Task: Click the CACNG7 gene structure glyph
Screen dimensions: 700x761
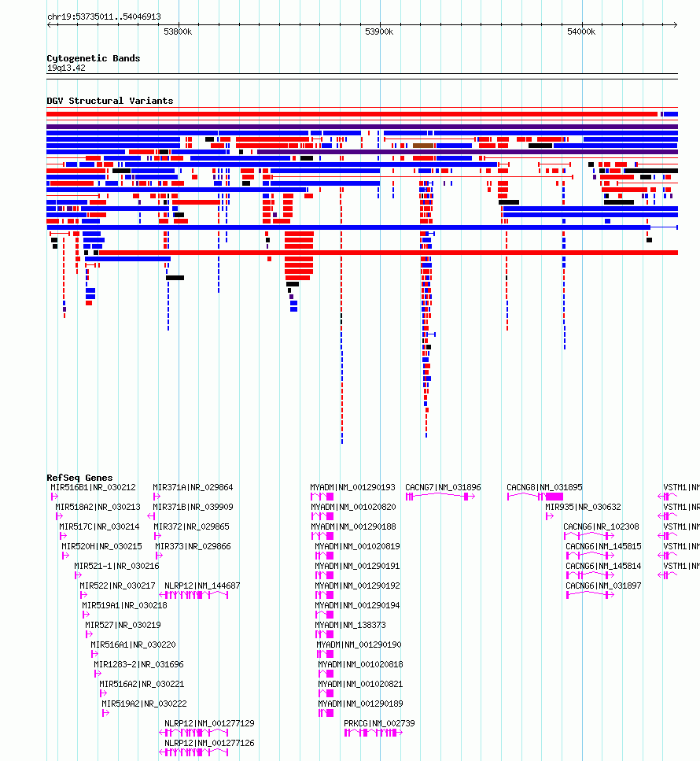Action: tap(440, 497)
